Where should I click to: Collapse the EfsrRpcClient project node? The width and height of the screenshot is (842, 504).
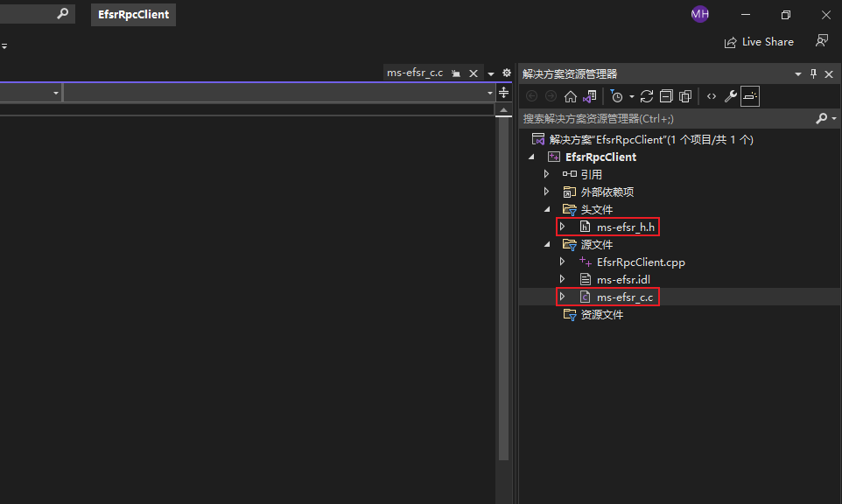[x=531, y=157]
